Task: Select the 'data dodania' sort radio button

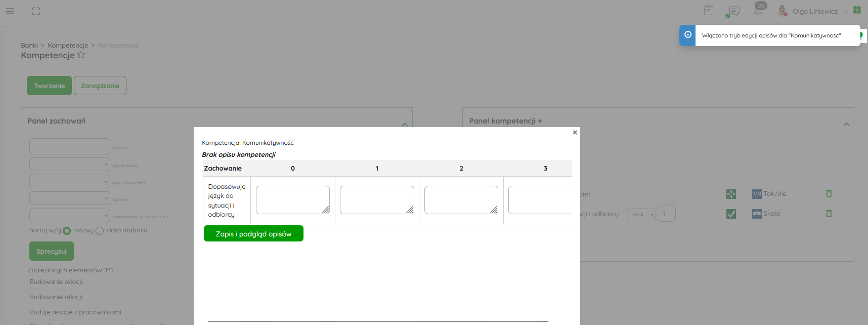Action: (100, 231)
